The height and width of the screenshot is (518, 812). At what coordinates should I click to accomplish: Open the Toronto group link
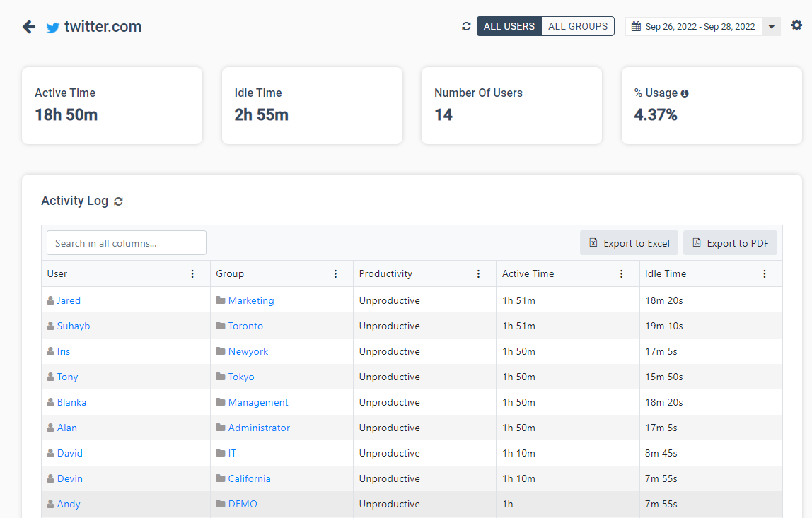[245, 326]
